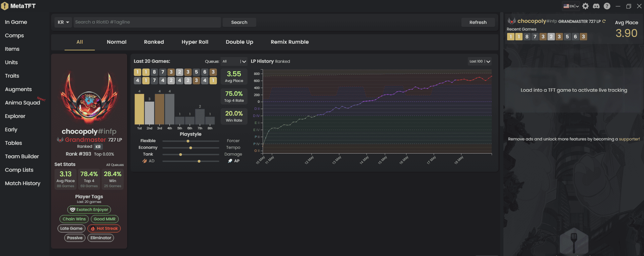Click the 8th place tile in Last 20 Games

point(154,72)
